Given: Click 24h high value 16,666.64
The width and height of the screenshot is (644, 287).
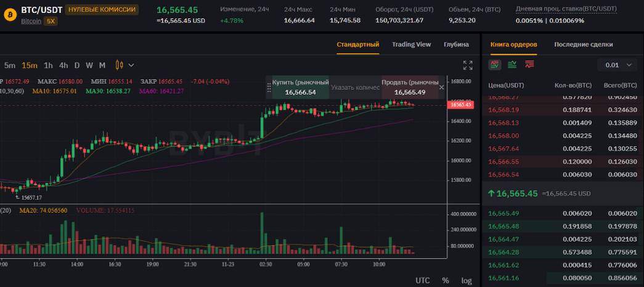Looking at the screenshot, I should [300, 20].
